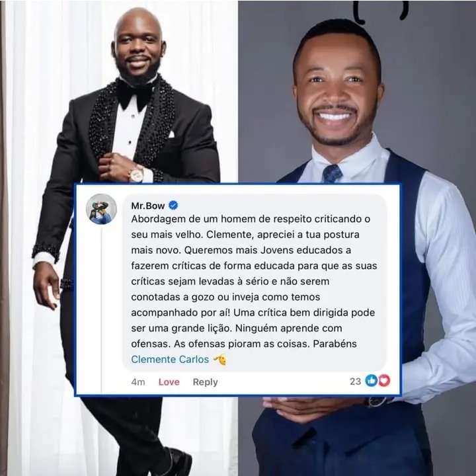Image resolution: width=476 pixels, height=476 pixels.
Task: Click the face of the smiling man in the vest
Action: [x=337, y=91]
